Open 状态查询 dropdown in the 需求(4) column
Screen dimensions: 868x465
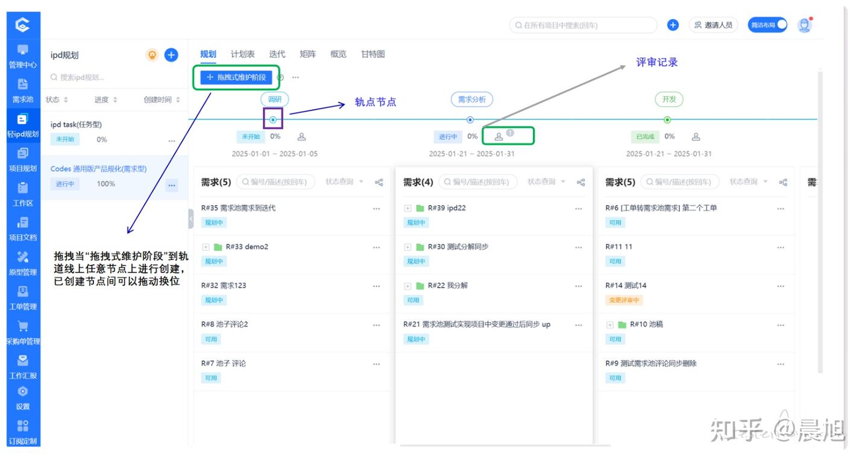[x=546, y=182]
